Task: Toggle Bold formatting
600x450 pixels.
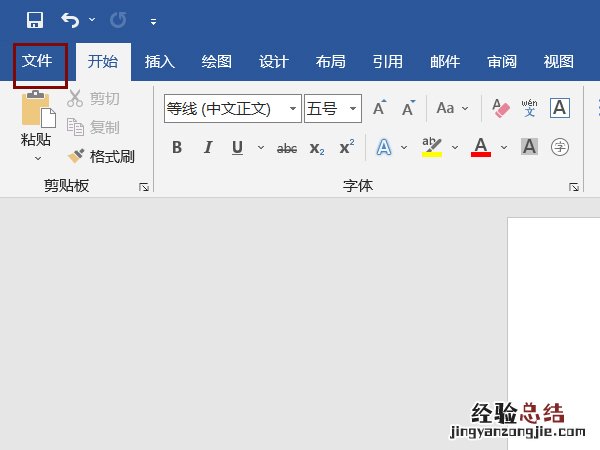Action: tap(177, 148)
